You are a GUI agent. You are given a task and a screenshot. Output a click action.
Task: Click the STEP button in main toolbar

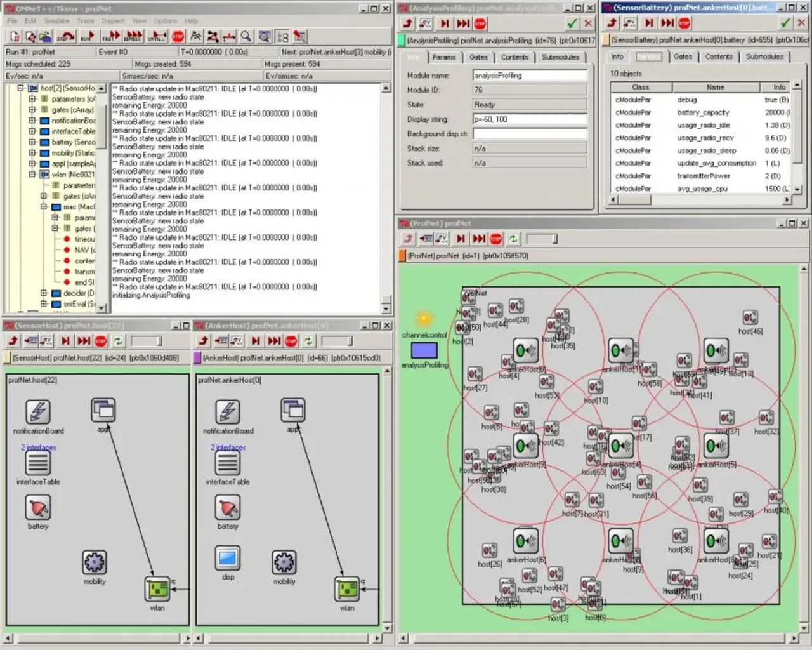point(65,37)
